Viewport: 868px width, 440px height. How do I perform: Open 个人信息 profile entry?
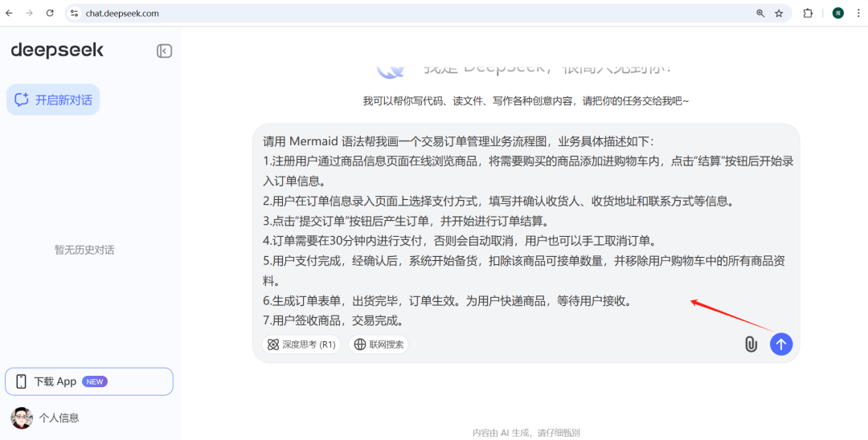click(59, 418)
